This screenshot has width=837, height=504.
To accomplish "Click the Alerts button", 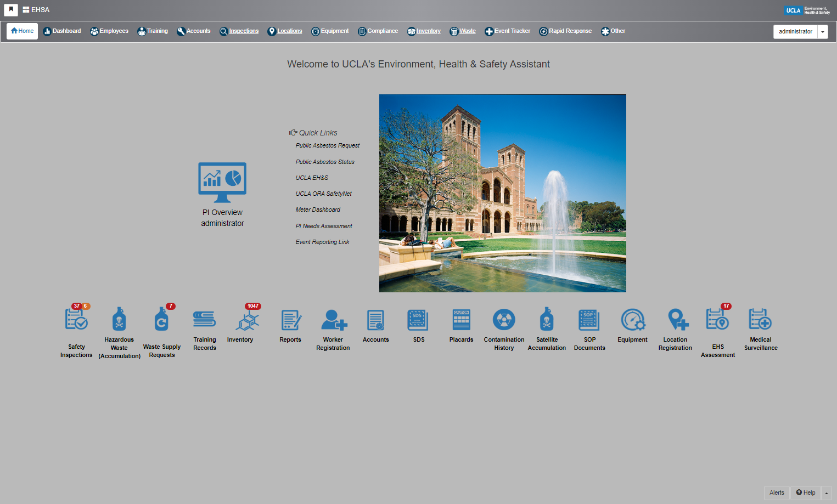I will 777,493.
